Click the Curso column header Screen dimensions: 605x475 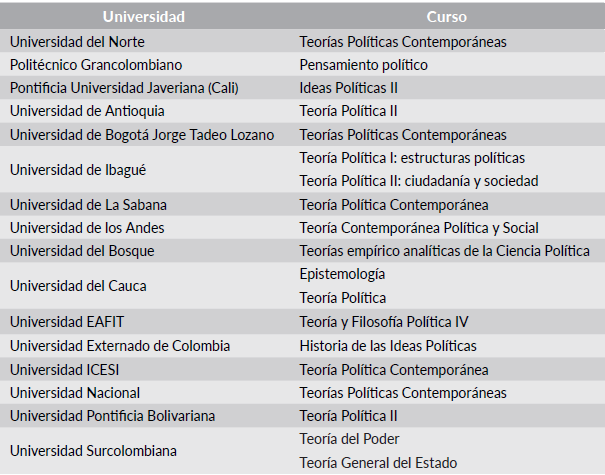coord(446,17)
